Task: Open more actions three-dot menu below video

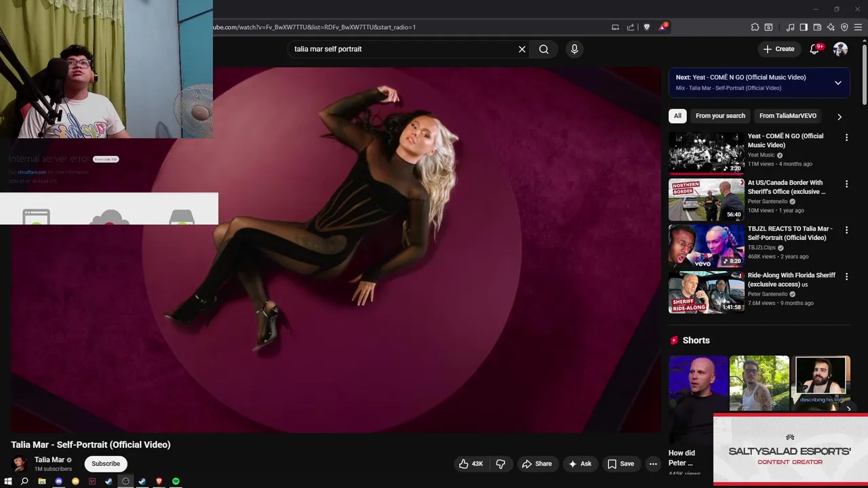Action: [x=653, y=464]
